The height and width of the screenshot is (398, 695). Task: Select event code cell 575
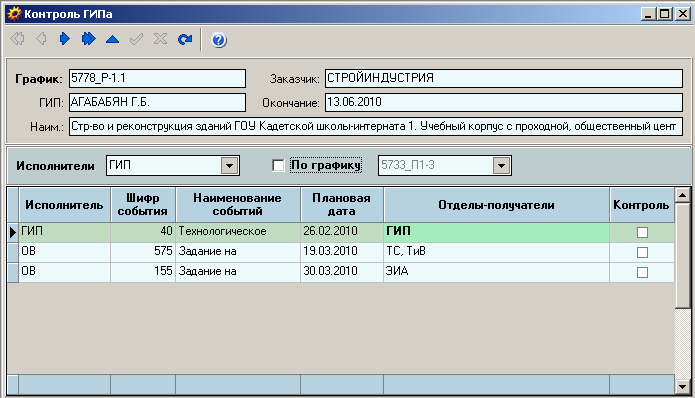143,252
